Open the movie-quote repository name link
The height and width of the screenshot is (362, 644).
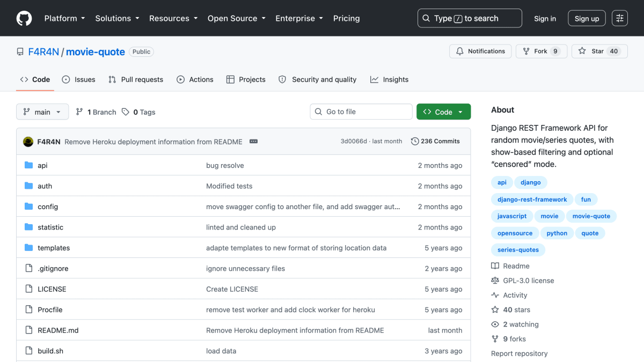click(96, 52)
